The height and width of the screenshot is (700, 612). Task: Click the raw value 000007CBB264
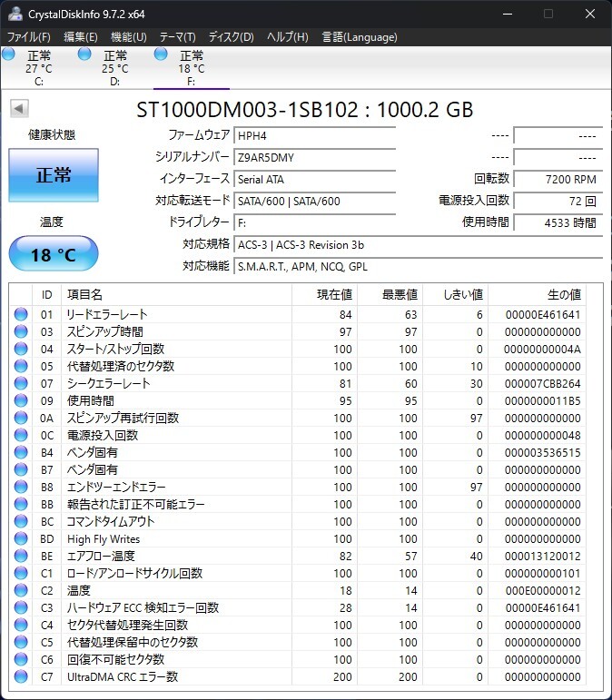point(543,384)
